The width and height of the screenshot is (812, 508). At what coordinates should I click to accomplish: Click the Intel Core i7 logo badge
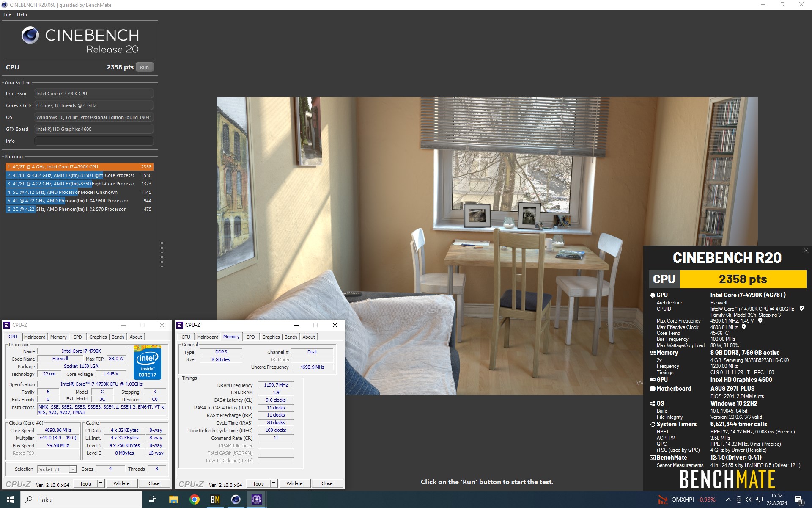coord(147,362)
